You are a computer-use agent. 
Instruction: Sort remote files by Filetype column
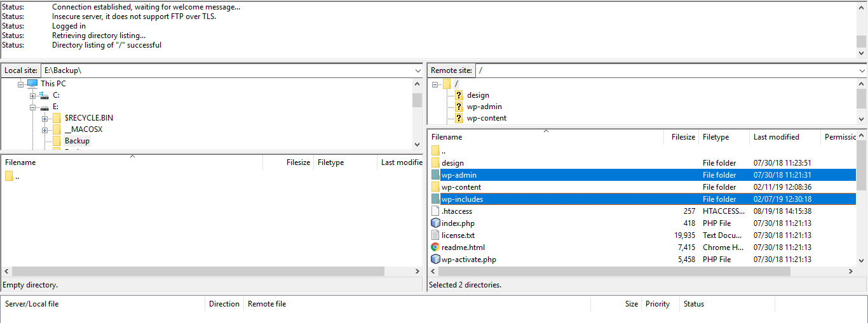724,137
